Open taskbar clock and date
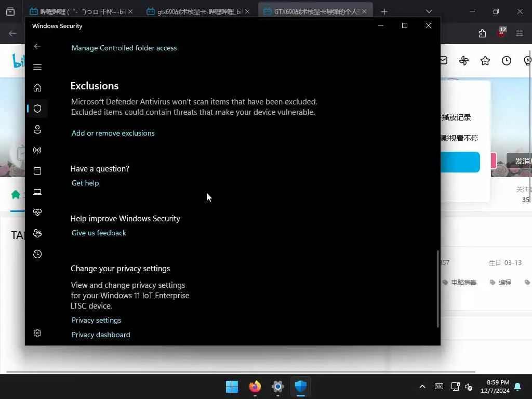The image size is (532, 399). [495, 387]
